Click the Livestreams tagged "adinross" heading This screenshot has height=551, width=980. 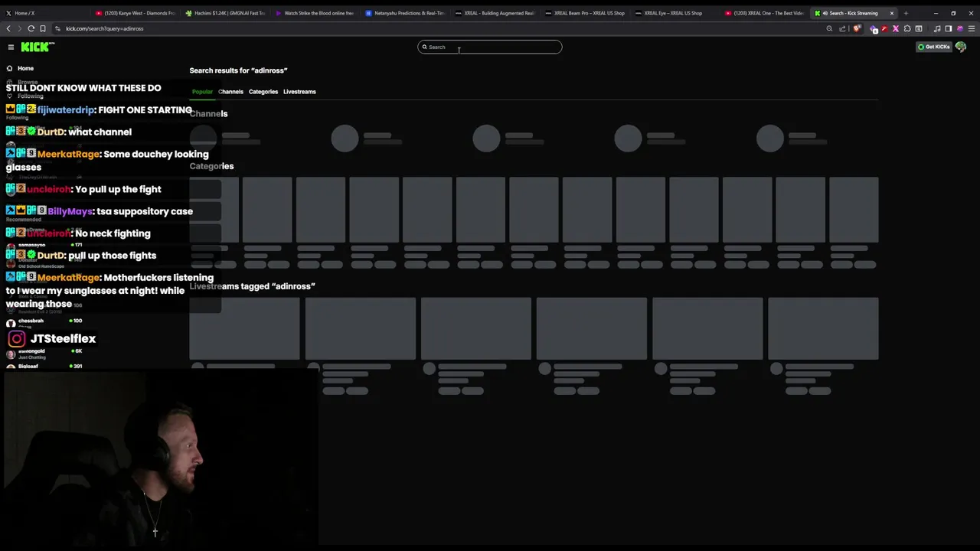[x=252, y=286]
